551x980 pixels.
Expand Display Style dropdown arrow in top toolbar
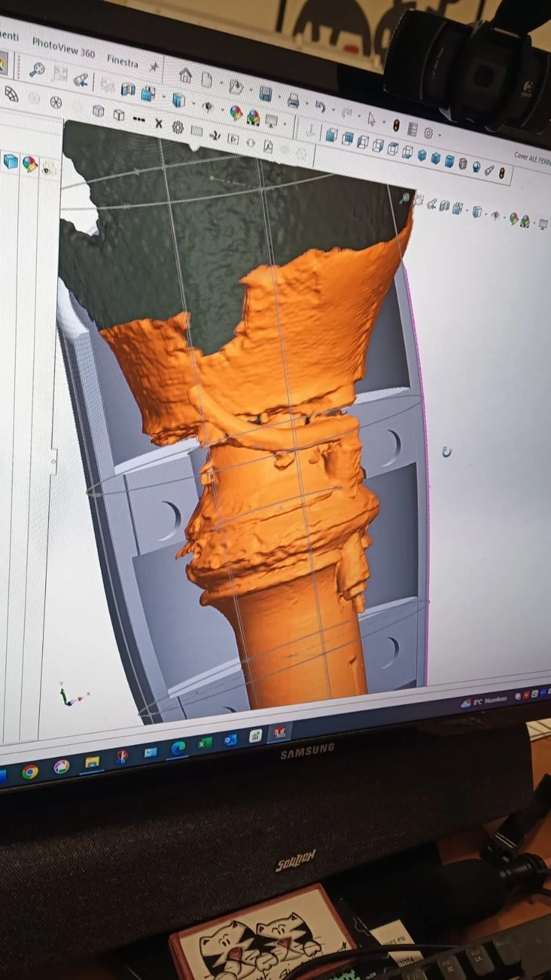[193, 102]
